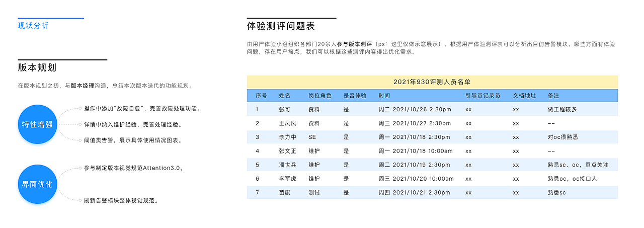The image size is (644, 228).
Task: Select the remark 熟悉oc，oc接口人
Action: click(573, 178)
